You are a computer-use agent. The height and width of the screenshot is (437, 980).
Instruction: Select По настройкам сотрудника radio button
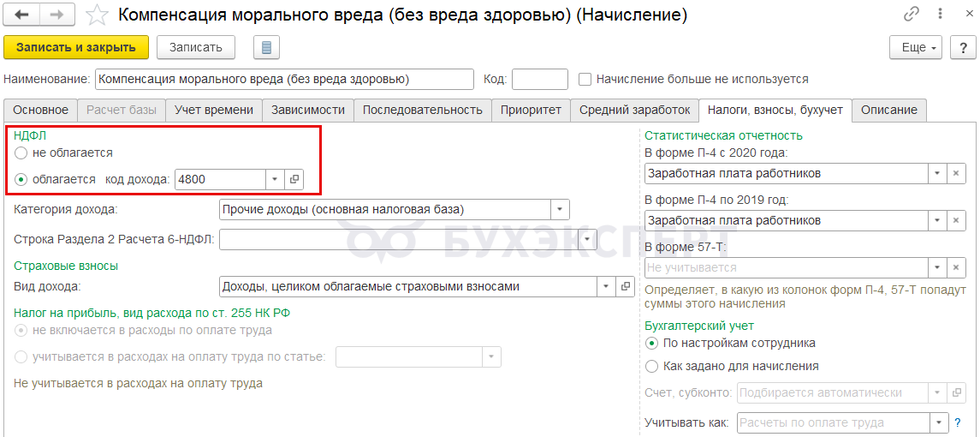click(652, 343)
